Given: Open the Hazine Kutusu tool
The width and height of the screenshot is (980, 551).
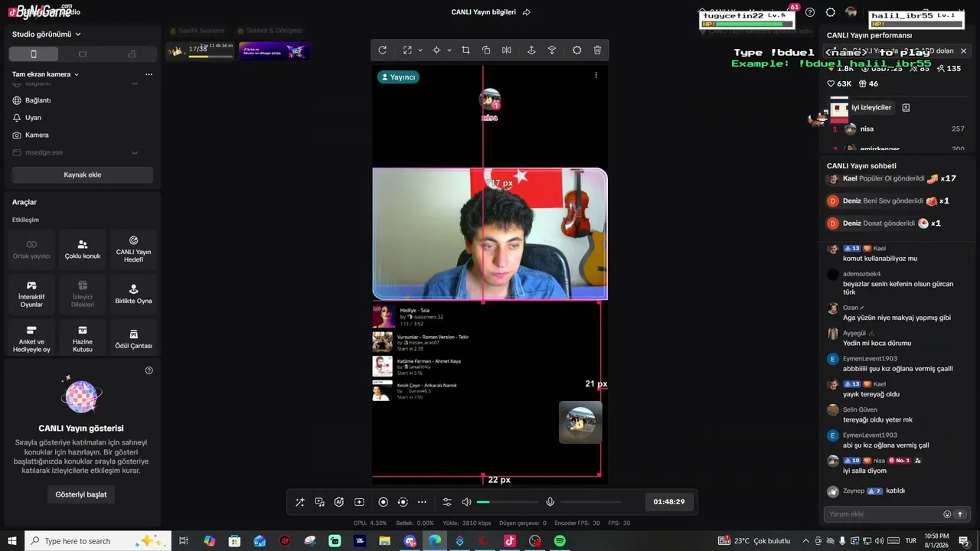Looking at the screenshot, I should click(x=83, y=339).
